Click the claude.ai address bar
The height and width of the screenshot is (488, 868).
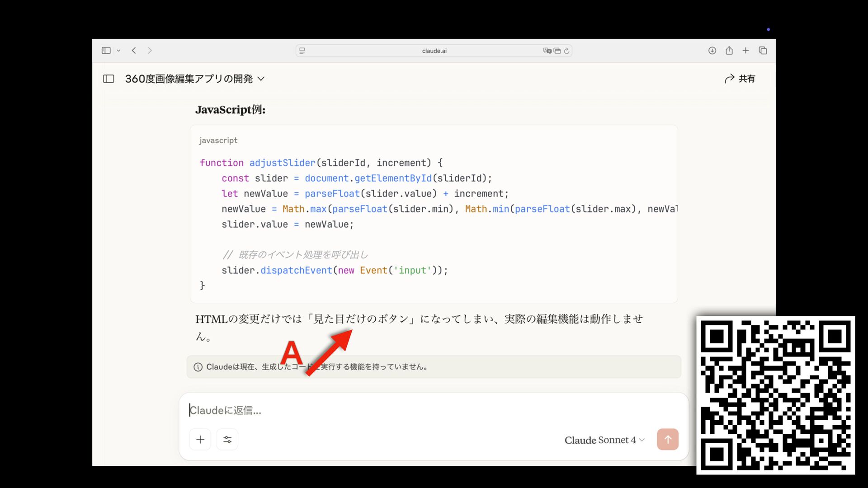(x=434, y=51)
